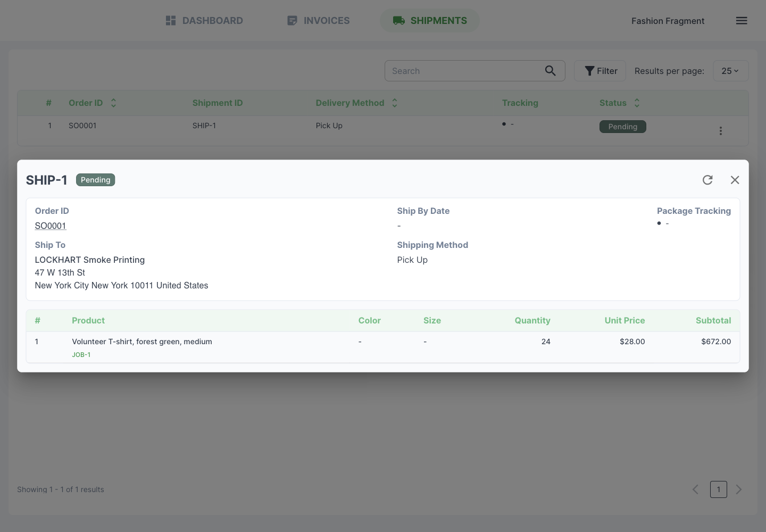Image resolution: width=766 pixels, height=532 pixels.
Task: Open the SO0001 order link in panel
Action: tap(51, 226)
